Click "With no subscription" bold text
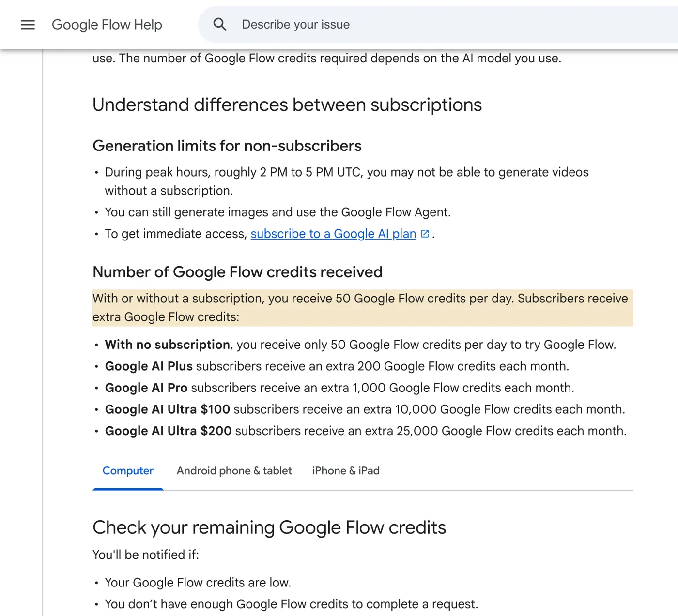Viewport: 678px width, 616px height. [168, 345]
